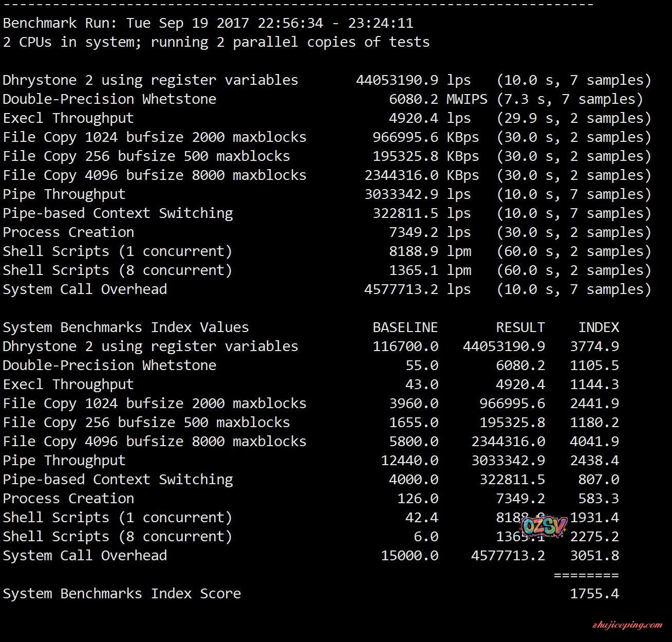Click the System Benchmarks Index Values heading

[126, 327]
